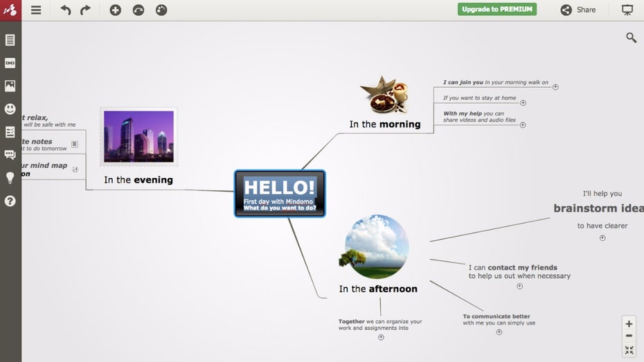644x362 pixels.
Task: Select the 'relax' subtopic on the left
Action: point(48,120)
